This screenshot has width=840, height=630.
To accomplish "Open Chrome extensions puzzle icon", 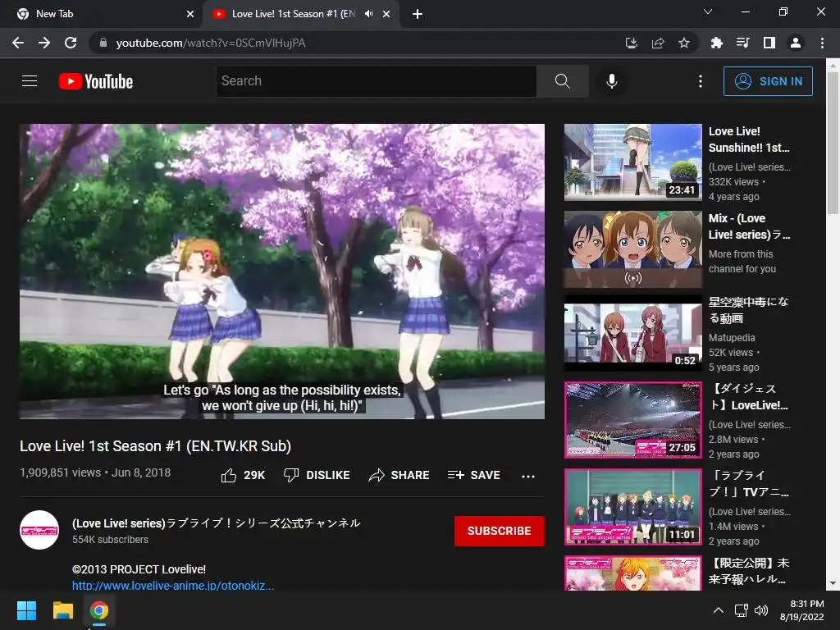I will (x=716, y=43).
